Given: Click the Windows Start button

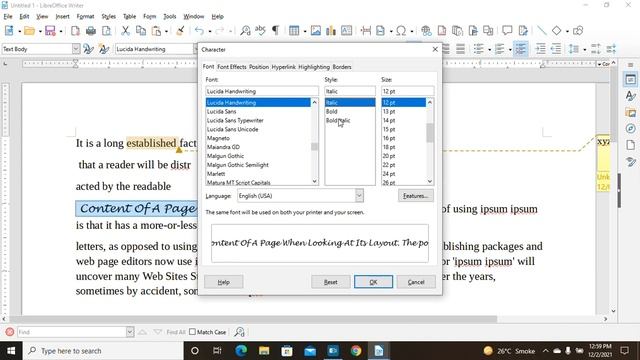Looking at the screenshot, I should 11,351.
